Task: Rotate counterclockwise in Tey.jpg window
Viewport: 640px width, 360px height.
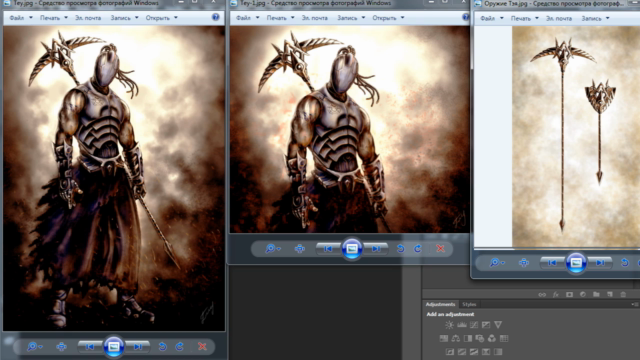Action: coord(162,347)
